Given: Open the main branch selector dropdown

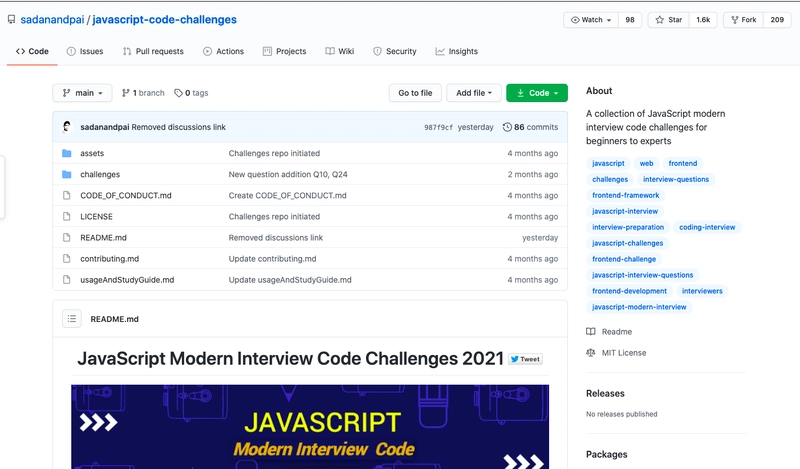Looking at the screenshot, I should click(82, 93).
